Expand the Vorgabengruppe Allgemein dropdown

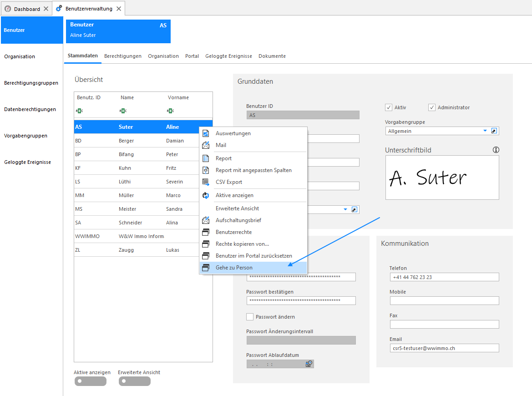(x=485, y=131)
